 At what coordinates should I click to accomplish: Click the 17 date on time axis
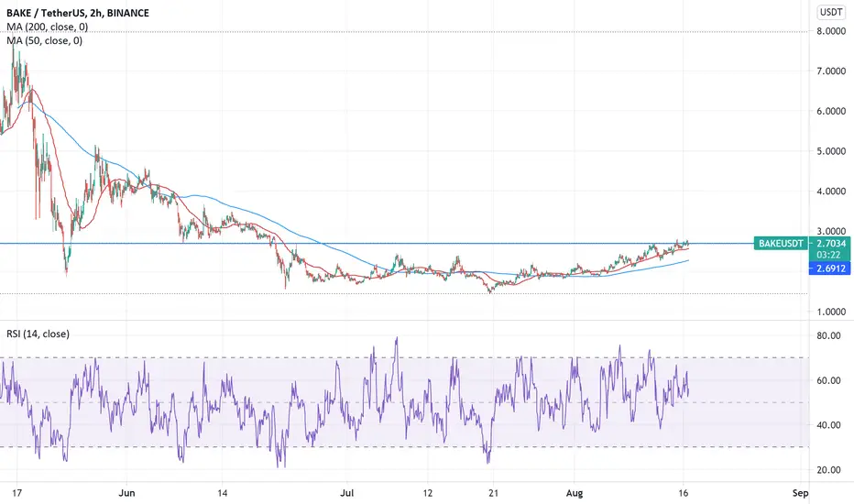[x=16, y=493]
